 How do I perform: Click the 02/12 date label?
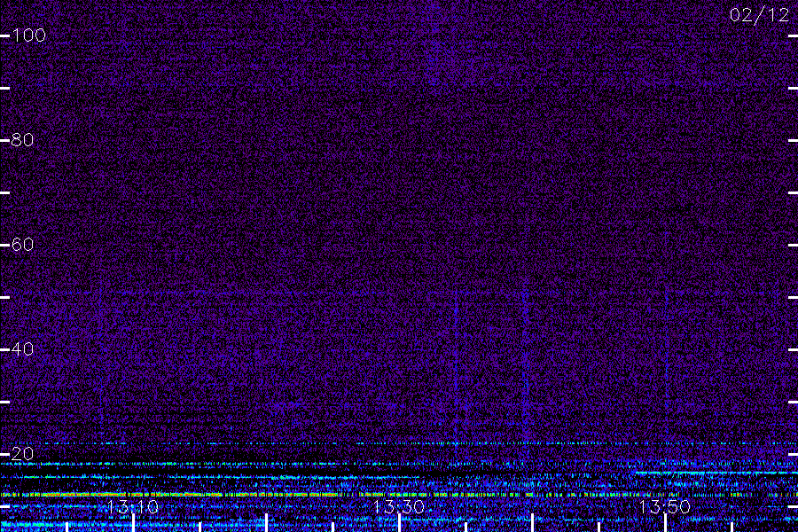(x=759, y=15)
